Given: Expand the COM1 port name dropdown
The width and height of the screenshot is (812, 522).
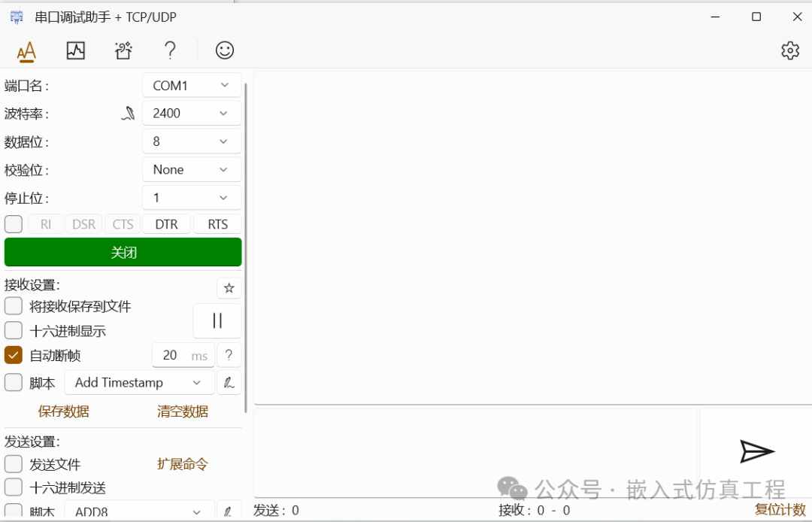Looking at the screenshot, I should click(x=192, y=86).
